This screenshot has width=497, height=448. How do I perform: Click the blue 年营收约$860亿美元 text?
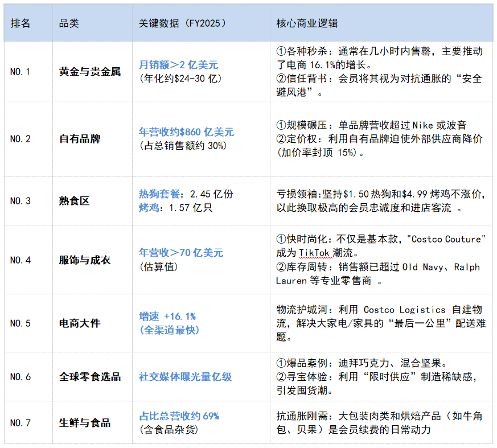[x=187, y=132]
